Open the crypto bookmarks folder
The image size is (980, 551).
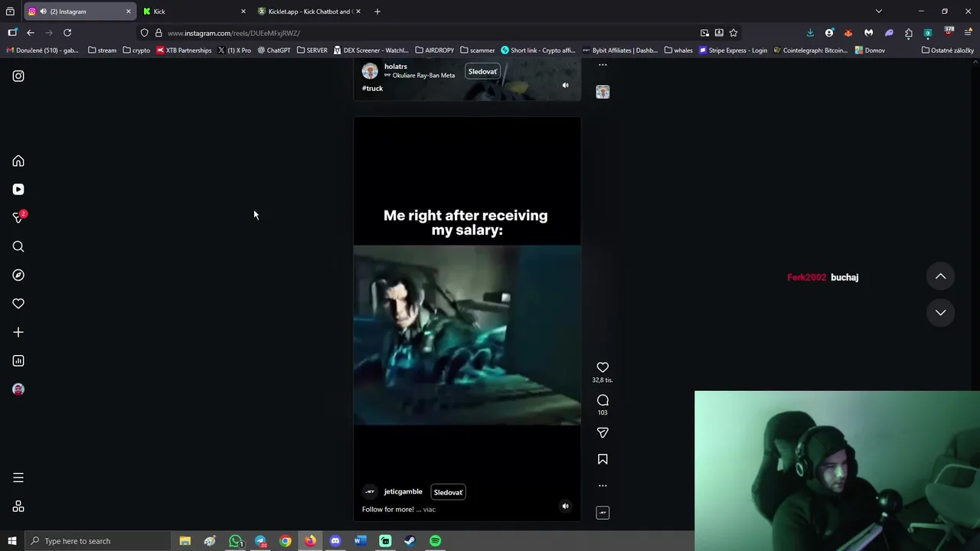(136, 51)
